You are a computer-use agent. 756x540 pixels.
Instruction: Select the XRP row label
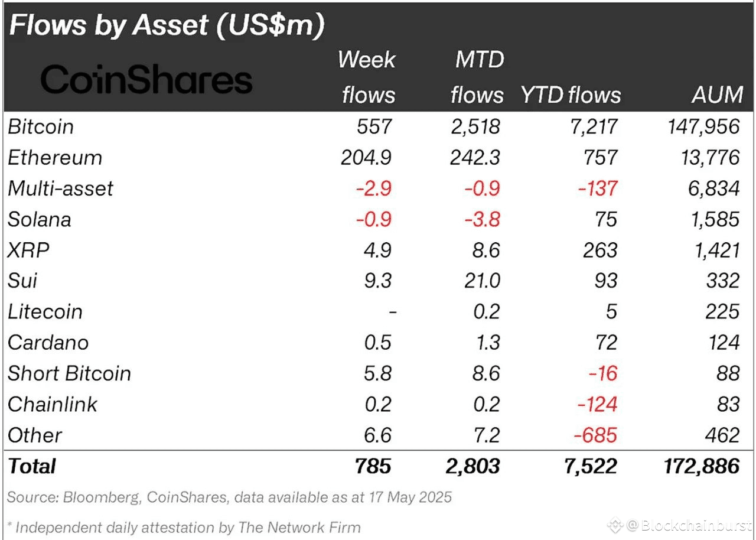pyautogui.click(x=28, y=250)
